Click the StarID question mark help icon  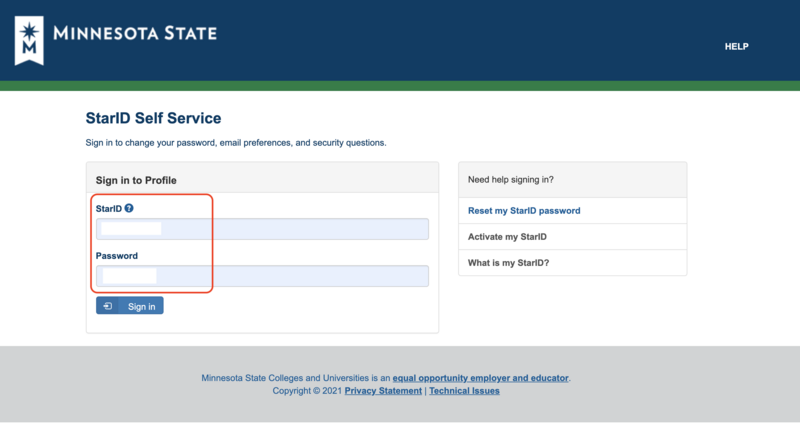[129, 208]
